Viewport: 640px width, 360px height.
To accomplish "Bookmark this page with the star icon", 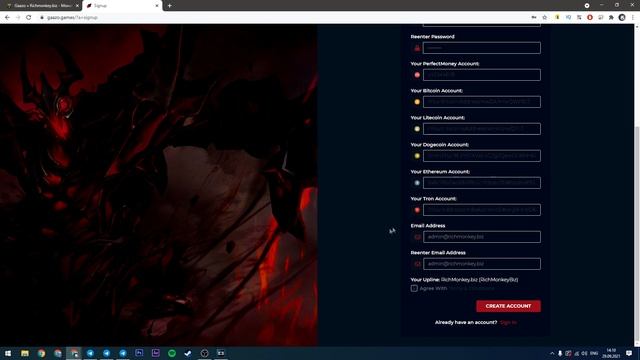I will pyautogui.click(x=544, y=18).
